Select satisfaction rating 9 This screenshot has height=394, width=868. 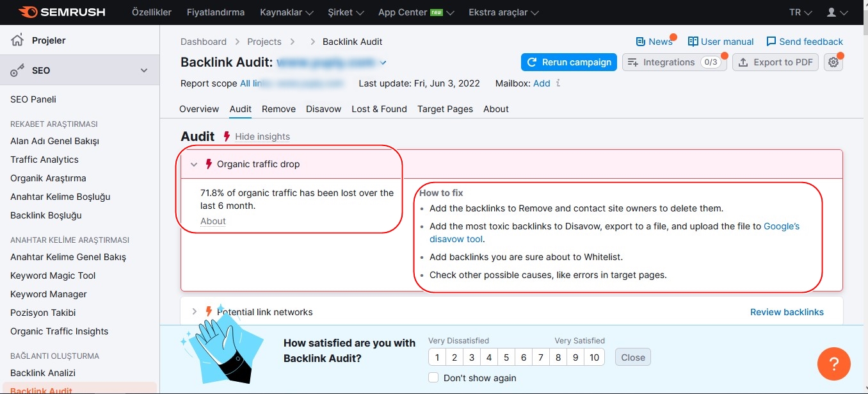575,357
